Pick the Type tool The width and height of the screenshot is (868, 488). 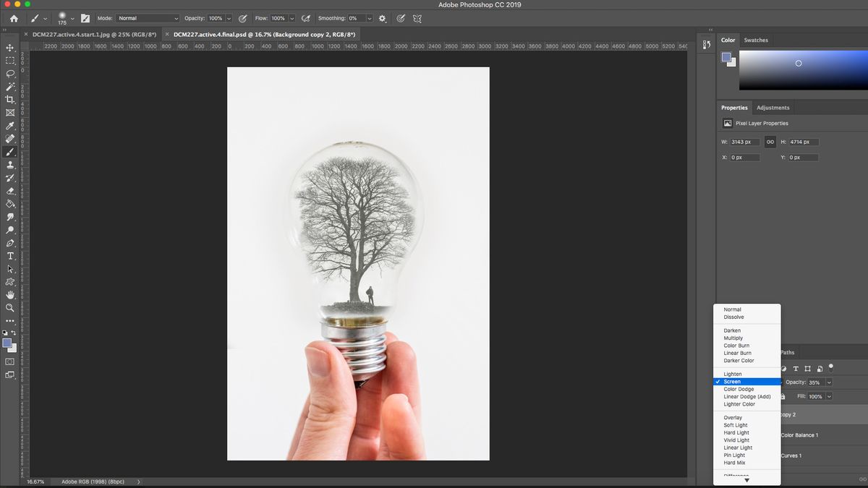[x=10, y=256]
